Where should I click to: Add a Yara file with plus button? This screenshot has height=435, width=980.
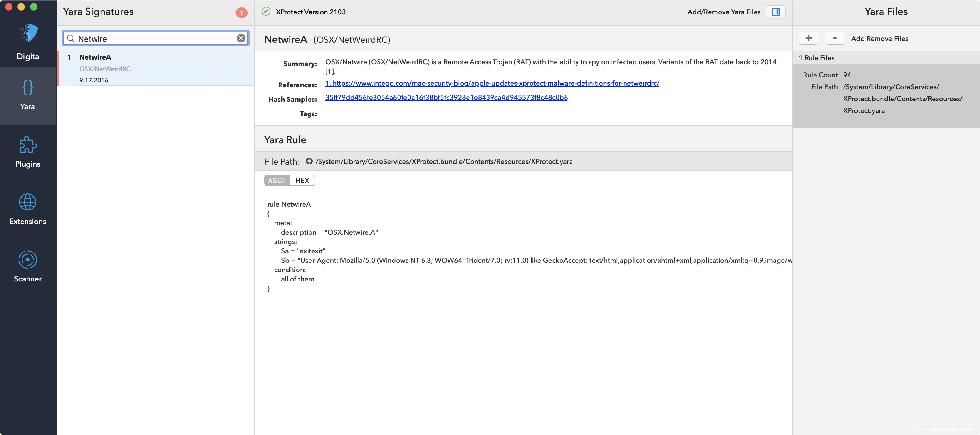809,38
